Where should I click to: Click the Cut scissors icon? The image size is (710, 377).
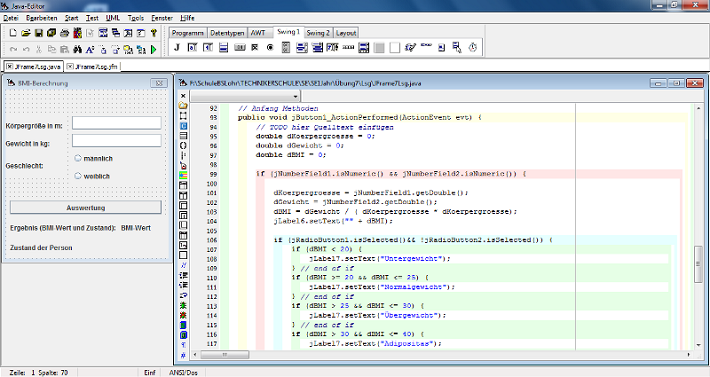(x=39, y=49)
